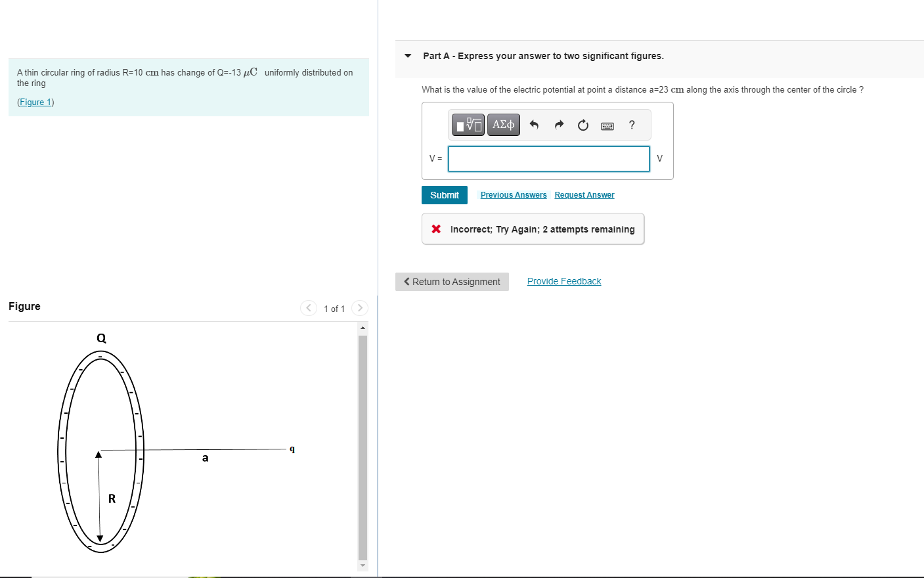Click the redo arrow in answer toolbar
Image resolution: width=924 pixels, height=578 pixels.
coord(558,124)
